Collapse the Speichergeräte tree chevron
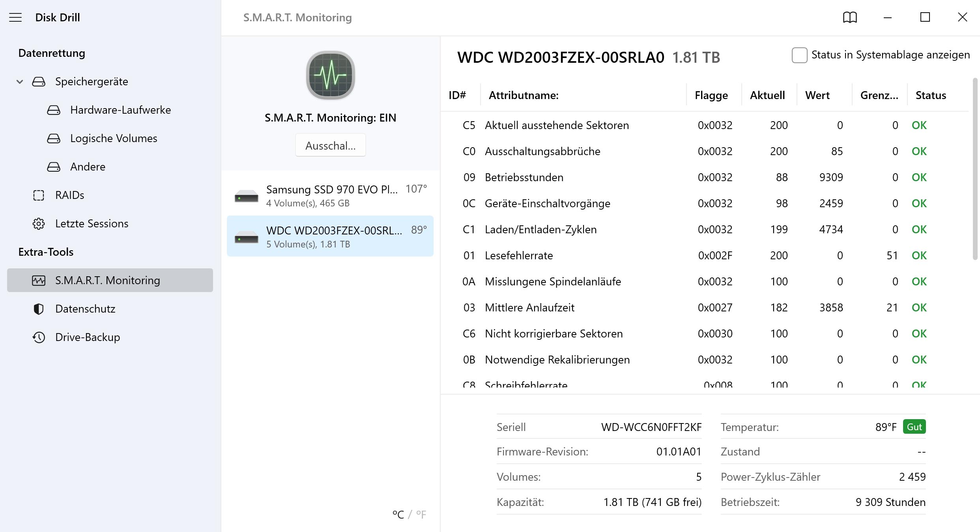Viewport: 980px width, 532px height. (20, 82)
